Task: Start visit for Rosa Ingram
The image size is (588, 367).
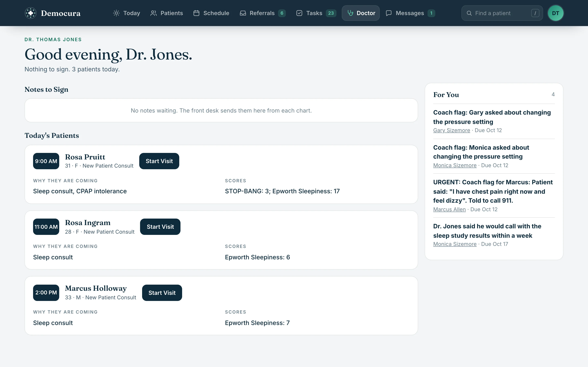Action: (160, 227)
